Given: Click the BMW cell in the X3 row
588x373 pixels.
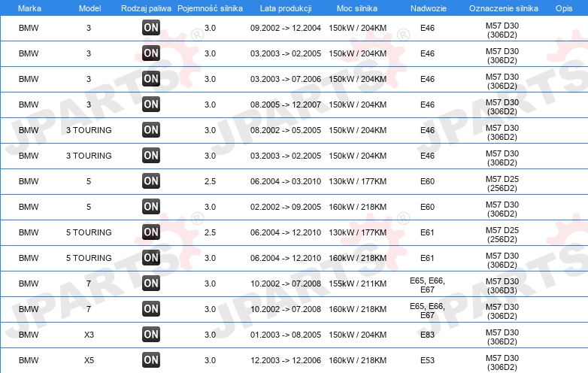Looking at the screenshot, I should (x=29, y=335).
